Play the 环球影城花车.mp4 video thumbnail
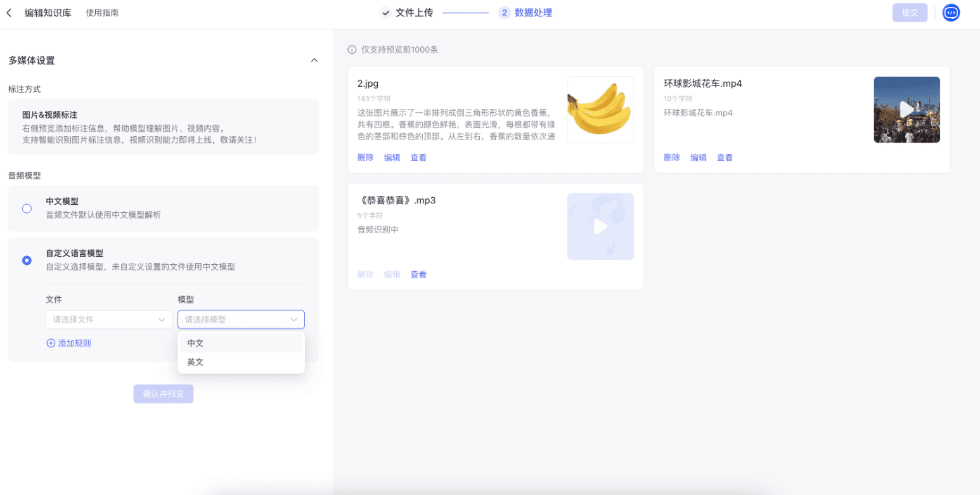Image resolution: width=980 pixels, height=495 pixels. click(x=906, y=110)
